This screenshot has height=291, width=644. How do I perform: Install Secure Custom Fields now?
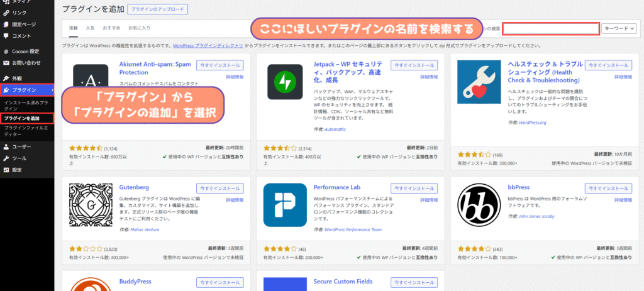[x=414, y=282]
